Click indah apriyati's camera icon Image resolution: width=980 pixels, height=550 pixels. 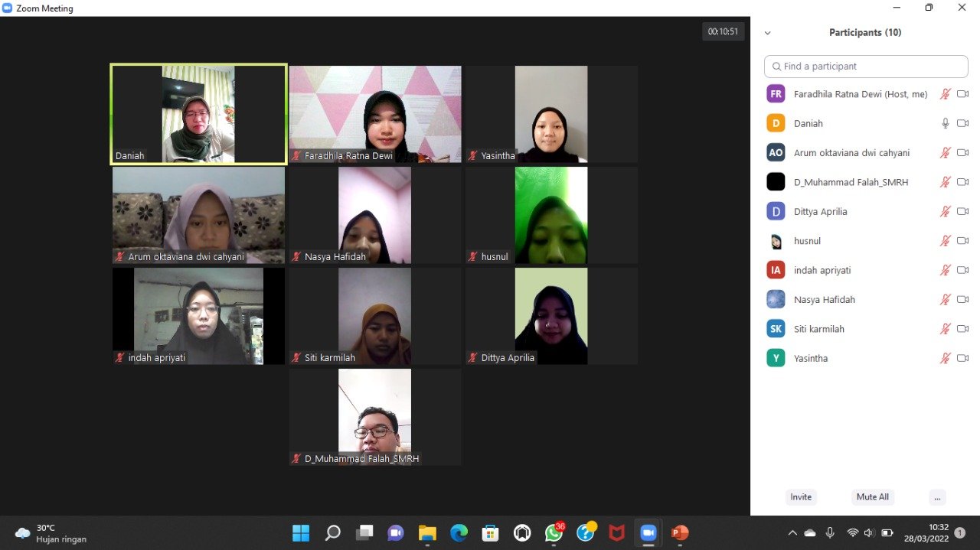tap(962, 270)
